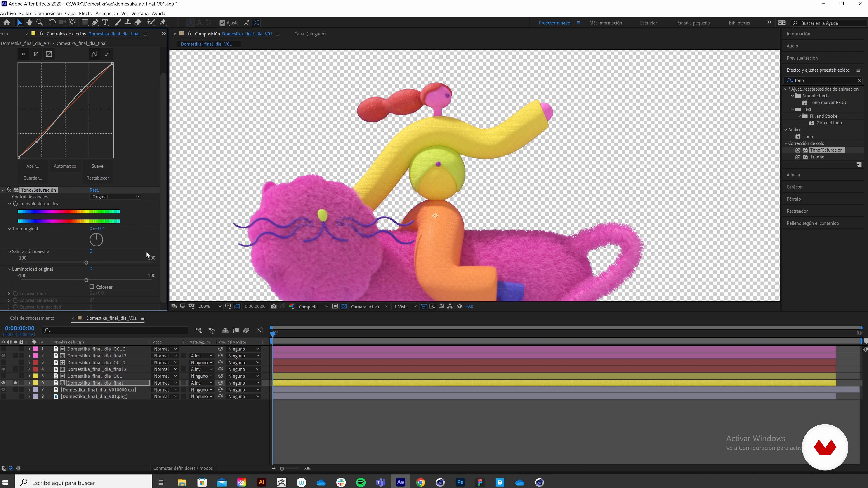Open Photoshop from the taskbar
The width and height of the screenshot is (868, 488).
pos(460,482)
